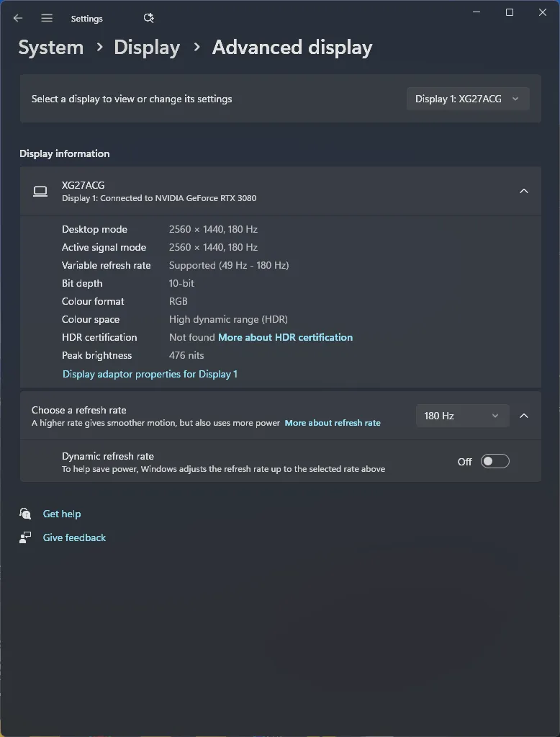
Task: Click the XG27ACG monitor icon
Action: pos(40,191)
